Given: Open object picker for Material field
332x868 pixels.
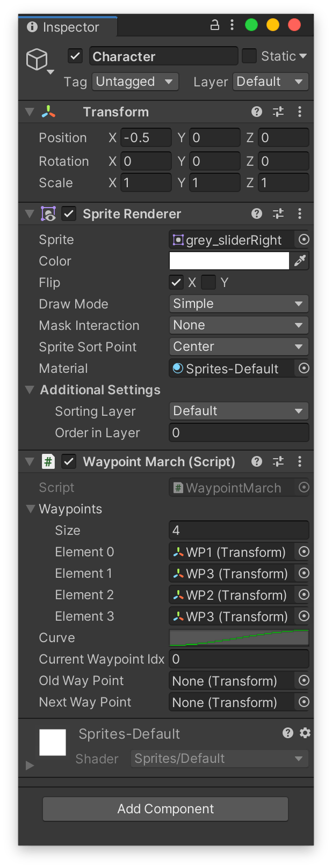Looking at the screenshot, I should (304, 368).
